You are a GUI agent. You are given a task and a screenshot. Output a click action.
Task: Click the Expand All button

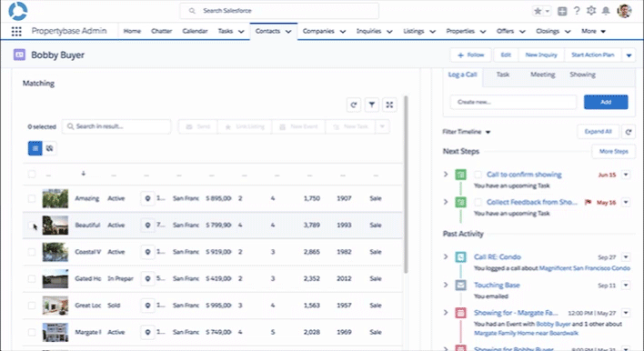tap(598, 132)
